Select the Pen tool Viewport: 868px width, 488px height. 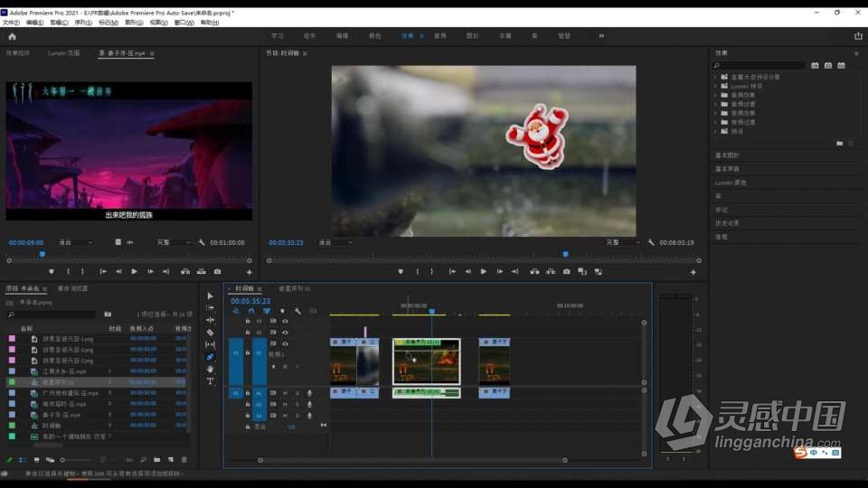click(x=210, y=357)
